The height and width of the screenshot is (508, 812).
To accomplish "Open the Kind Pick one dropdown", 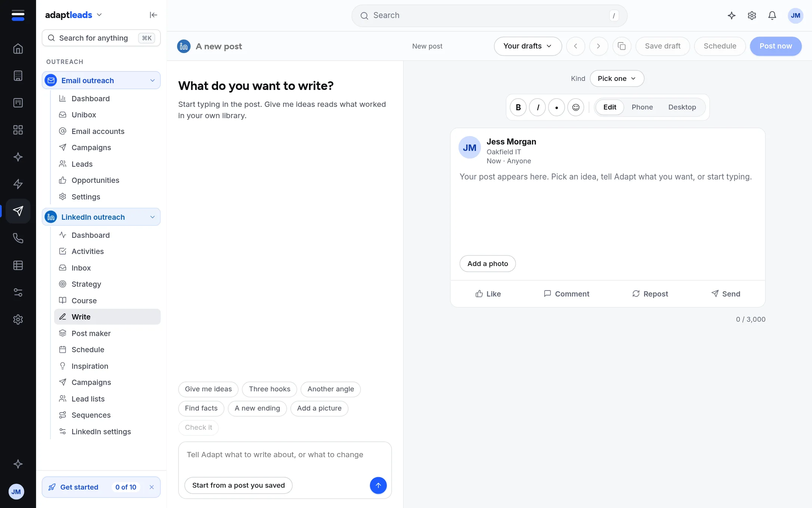I will pos(617,79).
